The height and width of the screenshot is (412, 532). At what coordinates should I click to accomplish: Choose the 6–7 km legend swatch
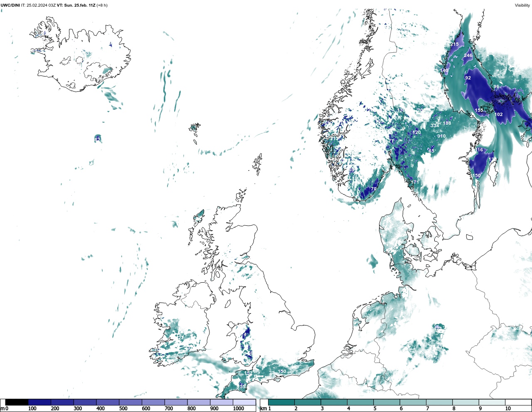pos(413,402)
